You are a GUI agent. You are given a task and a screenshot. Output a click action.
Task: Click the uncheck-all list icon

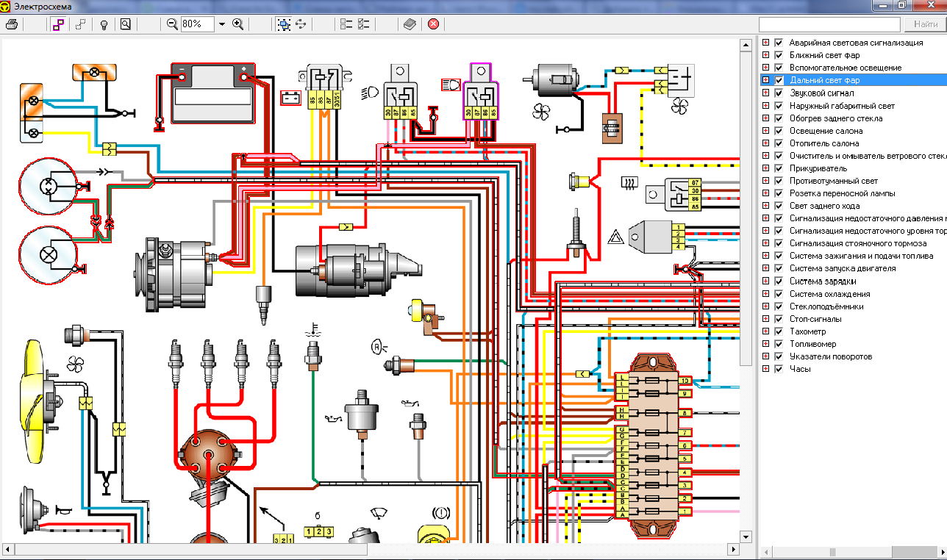346,24
